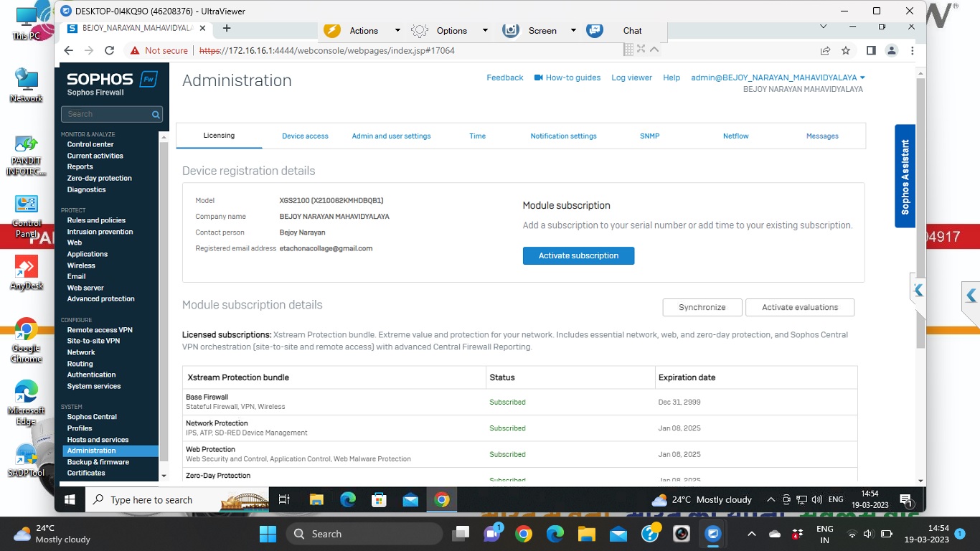Click the browser reload page icon

point(110,50)
